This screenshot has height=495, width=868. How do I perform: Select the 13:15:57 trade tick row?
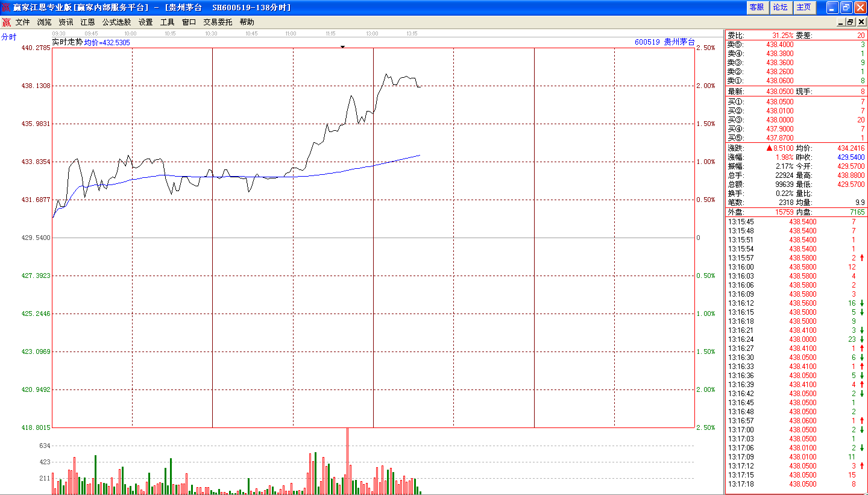(x=796, y=258)
